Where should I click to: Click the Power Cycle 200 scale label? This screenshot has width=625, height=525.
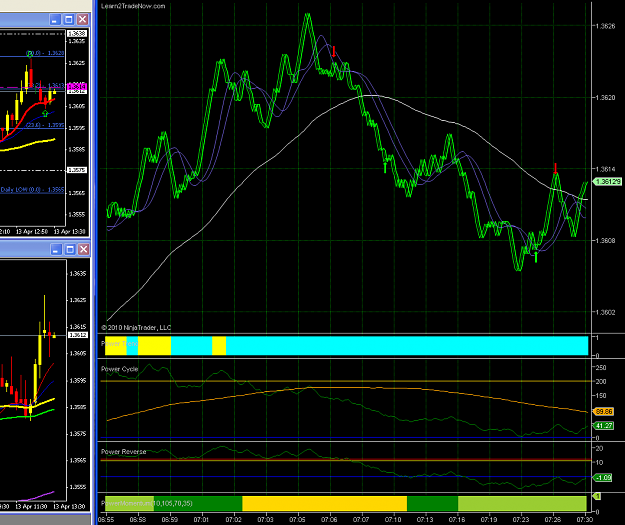click(x=601, y=381)
